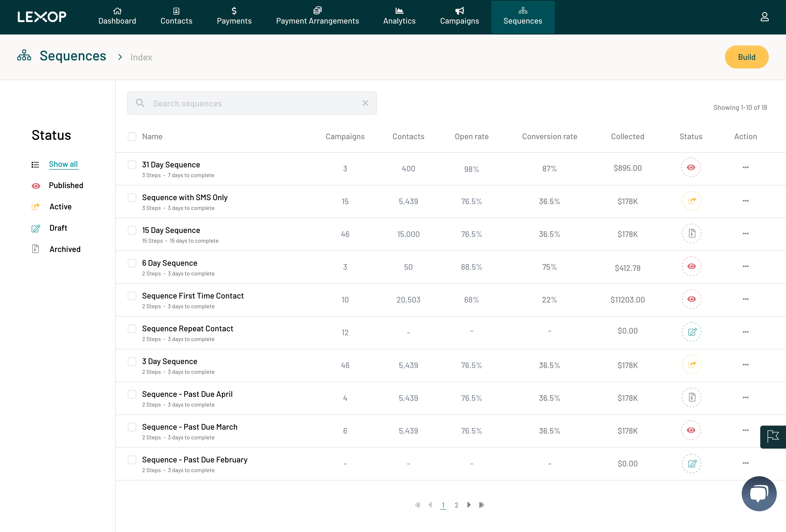
Task: Open the actions menu for 31 Day Sequence
Action: click(745, 167)
